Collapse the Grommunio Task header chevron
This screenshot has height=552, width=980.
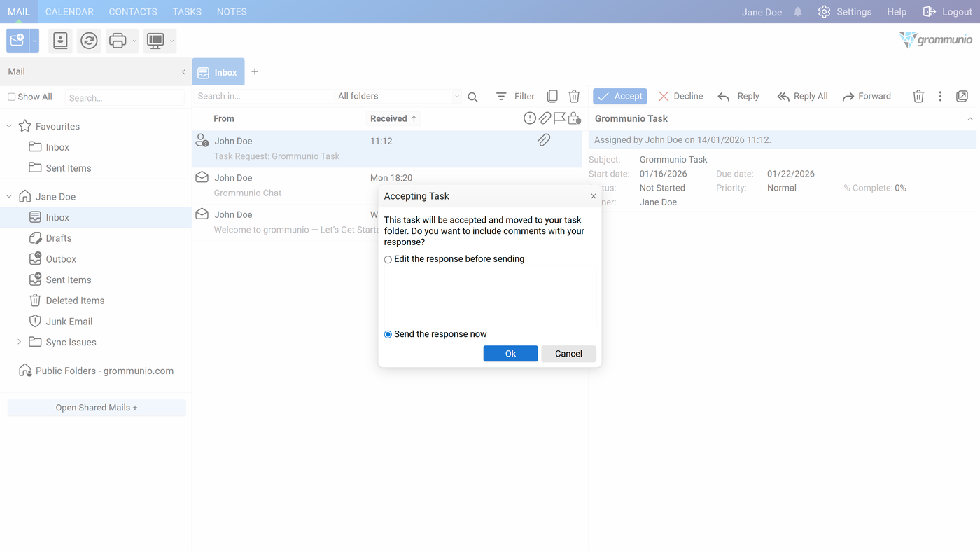point(970,119)
